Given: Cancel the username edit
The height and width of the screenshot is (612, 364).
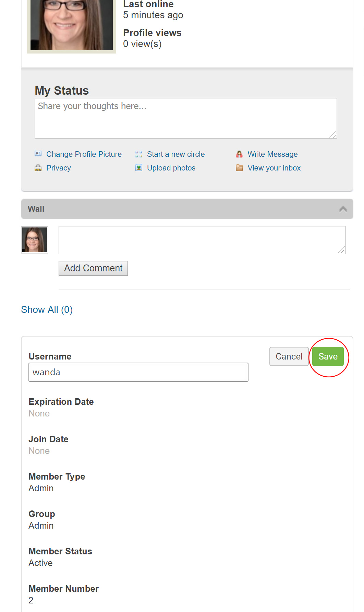Looking at the screenshot, I should pos(289,356).
